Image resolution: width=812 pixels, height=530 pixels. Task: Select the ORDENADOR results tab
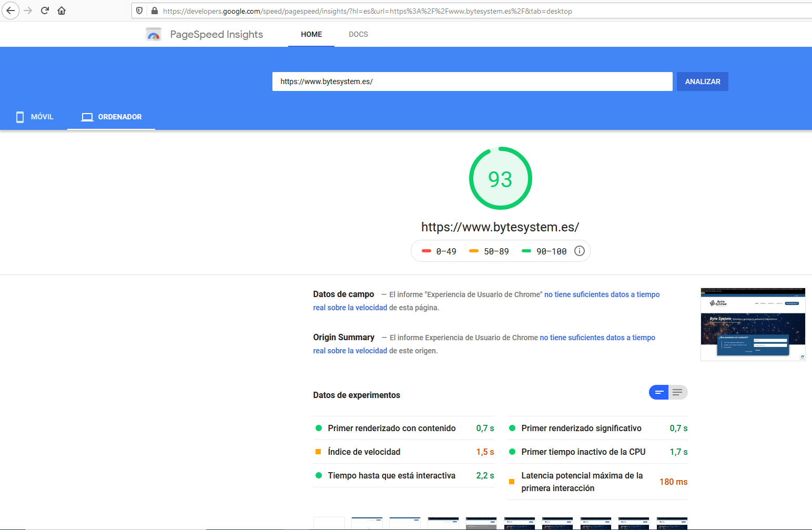coord(111,117)
